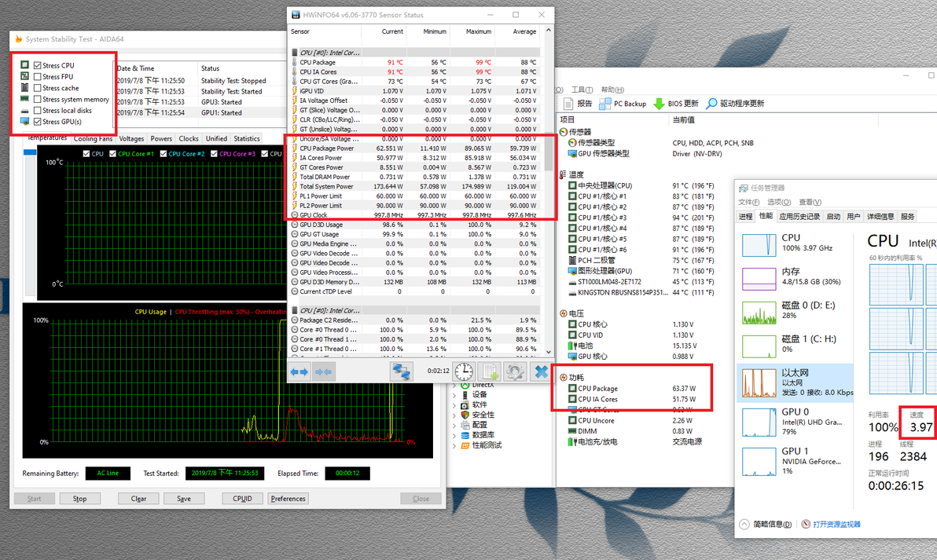Expand the 数据库 tree node
Screen dimensions: 937x560
[454, 435]
